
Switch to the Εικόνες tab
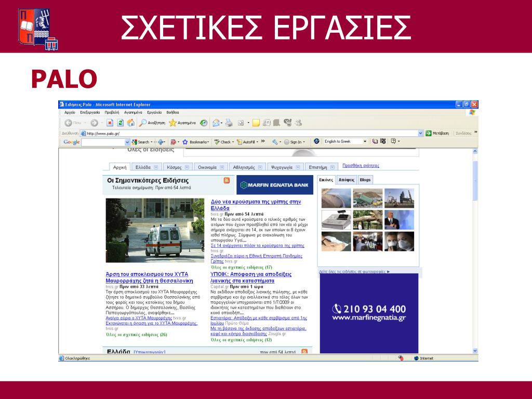click(x=326, y=180)
